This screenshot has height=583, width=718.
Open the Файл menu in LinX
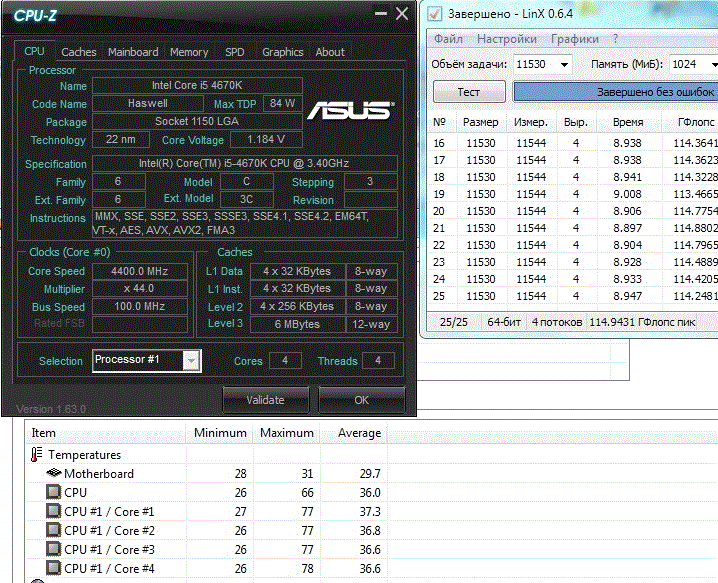pyautogui.click(x=448, y=39)
